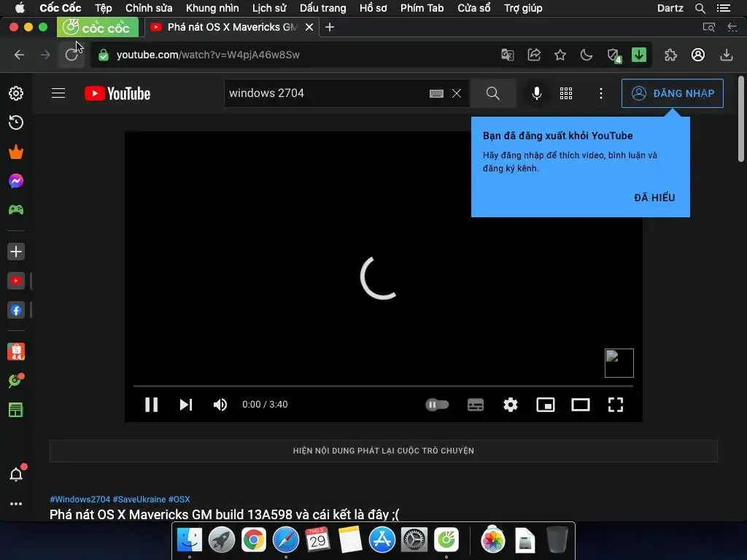Screen dimensions: 747x560
Task: Click the video progress bar
Action: point(383,386)
